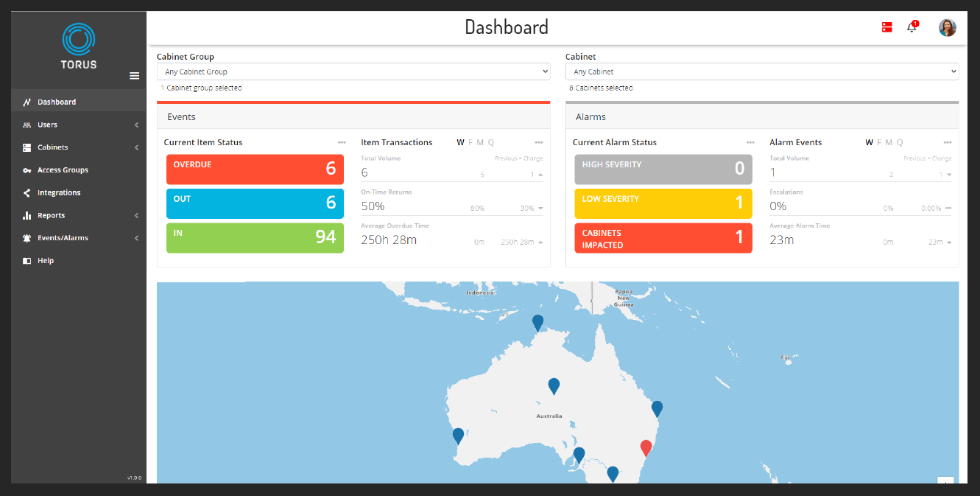Select M period for Item Transactions
The height and width of the screenshot is (496, 980).
(x=480, y=142)
